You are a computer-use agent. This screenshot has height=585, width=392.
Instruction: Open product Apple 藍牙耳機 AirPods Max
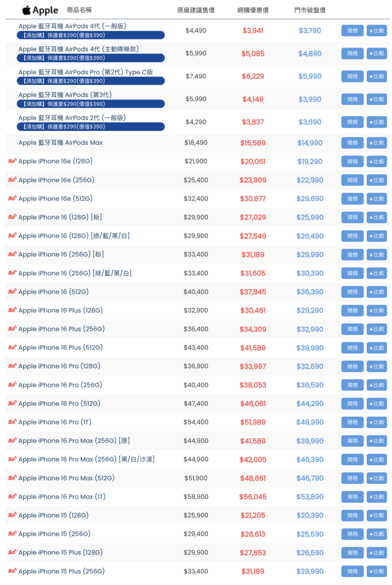click(60, 142)
